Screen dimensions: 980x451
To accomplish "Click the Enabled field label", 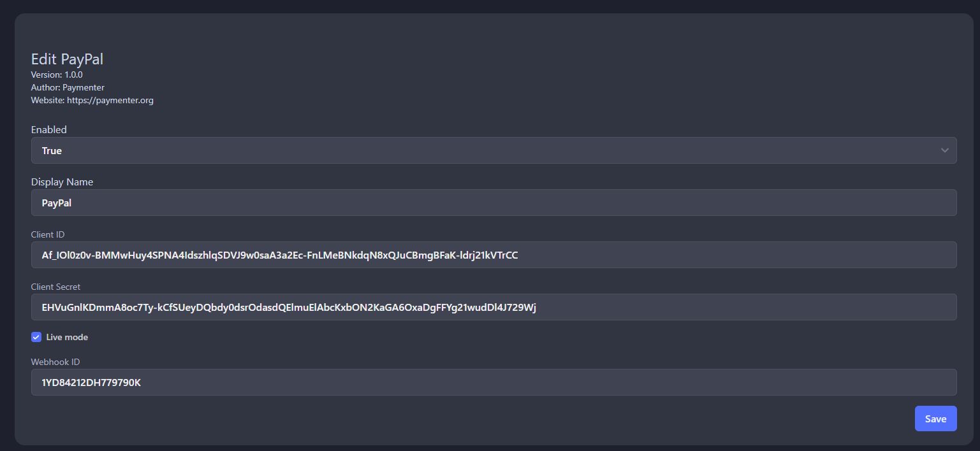I will [49, 129].
